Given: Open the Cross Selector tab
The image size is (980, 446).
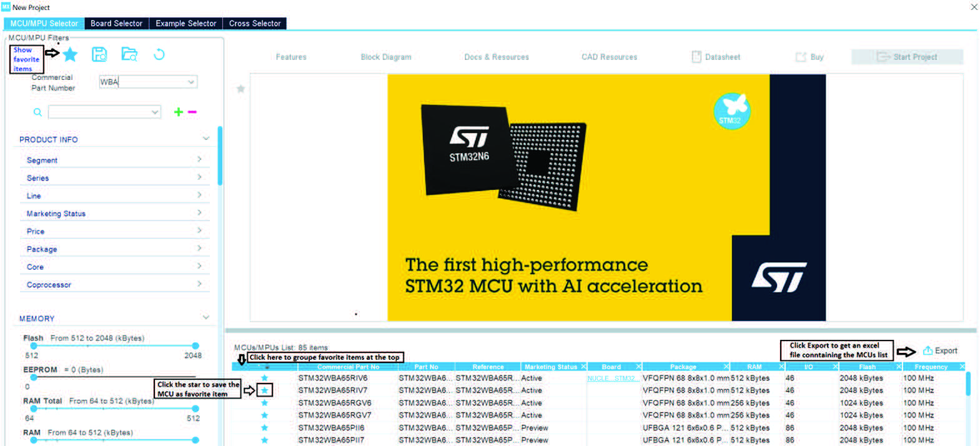Looking at the screenshot, I should [x=255, y=23].
